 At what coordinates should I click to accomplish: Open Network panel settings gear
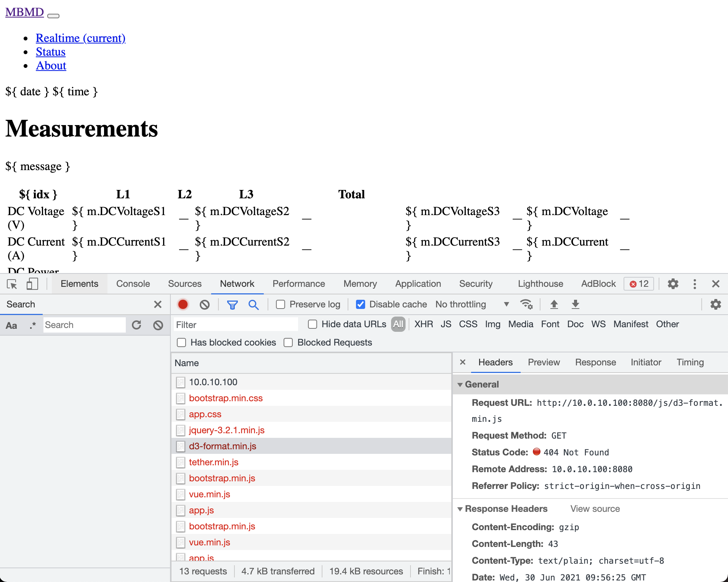(x=716, y=304)
